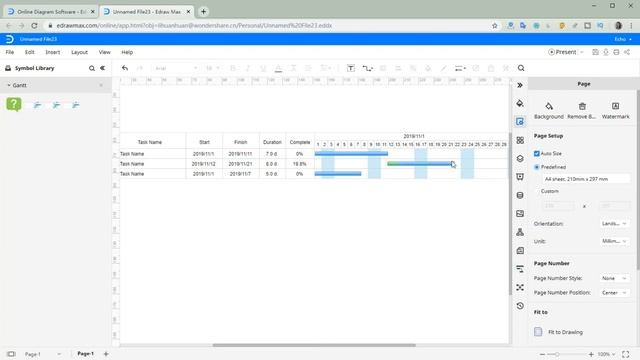Screen dimensions: 640x360
Task: Click the Share icon in top bar
Action: click(627, 52)
